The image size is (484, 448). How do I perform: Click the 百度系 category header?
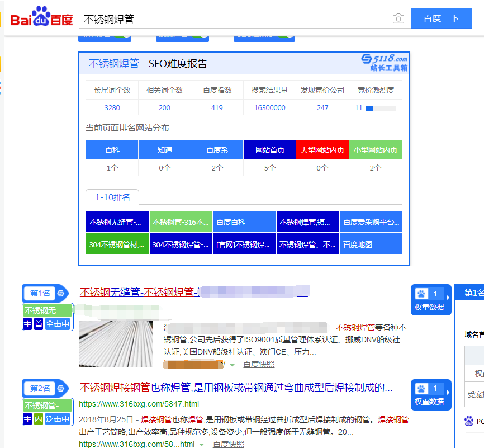[x=217, y=150]
